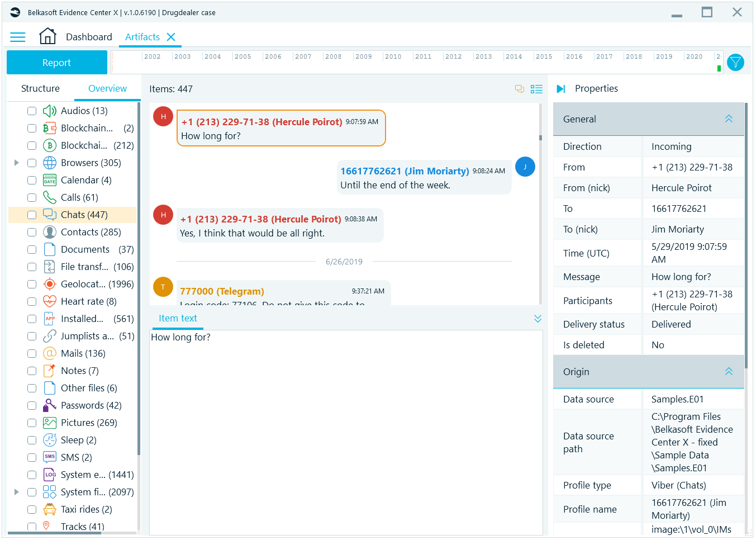The width and height of the screenshot is (756, 540).
Task: Switch to the Overview tab
Action: coord(107,88)
